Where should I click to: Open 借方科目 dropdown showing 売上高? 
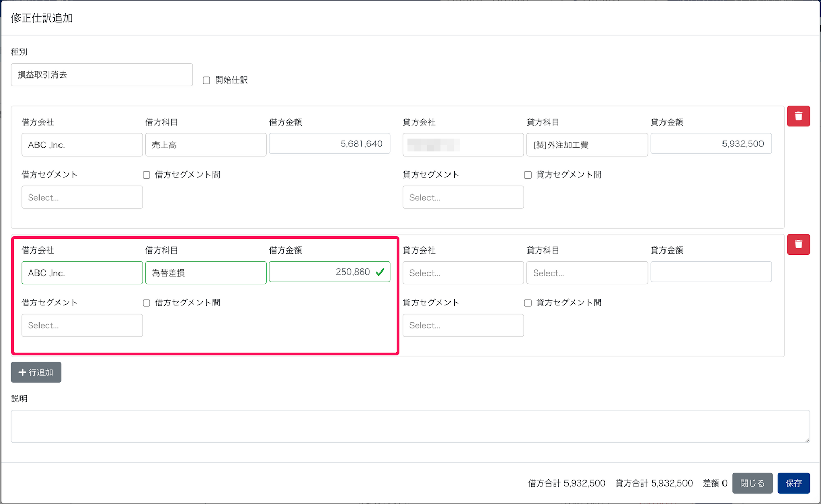(x=205, y=145)
